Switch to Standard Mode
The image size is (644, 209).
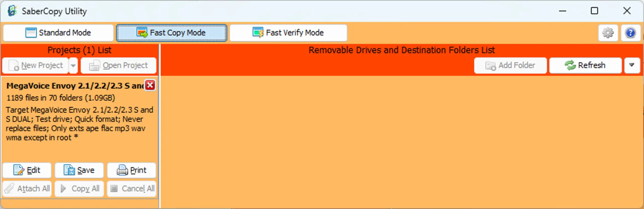click(x=58, y=33)
